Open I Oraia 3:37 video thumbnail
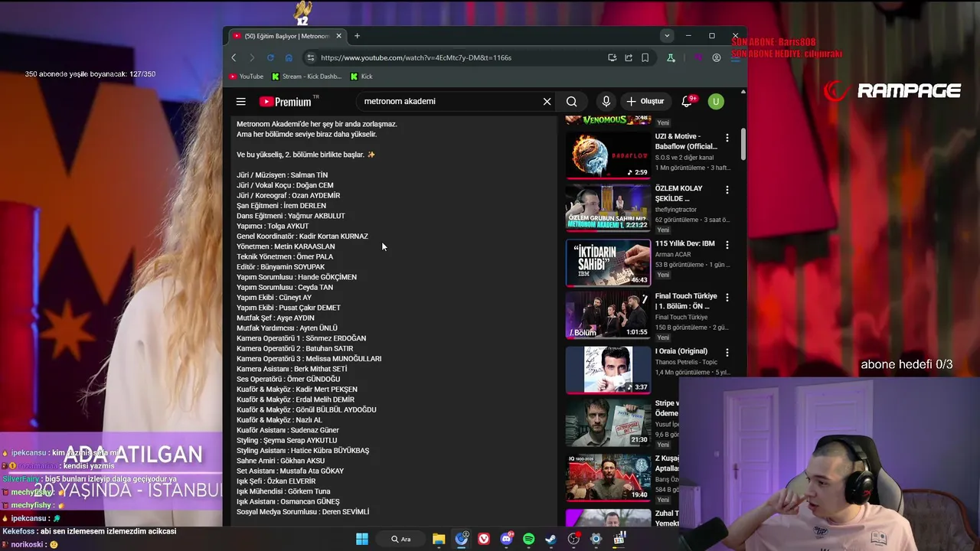Image resolution: width=980 pixels, height=551 pixels. (x=608, y=370)
